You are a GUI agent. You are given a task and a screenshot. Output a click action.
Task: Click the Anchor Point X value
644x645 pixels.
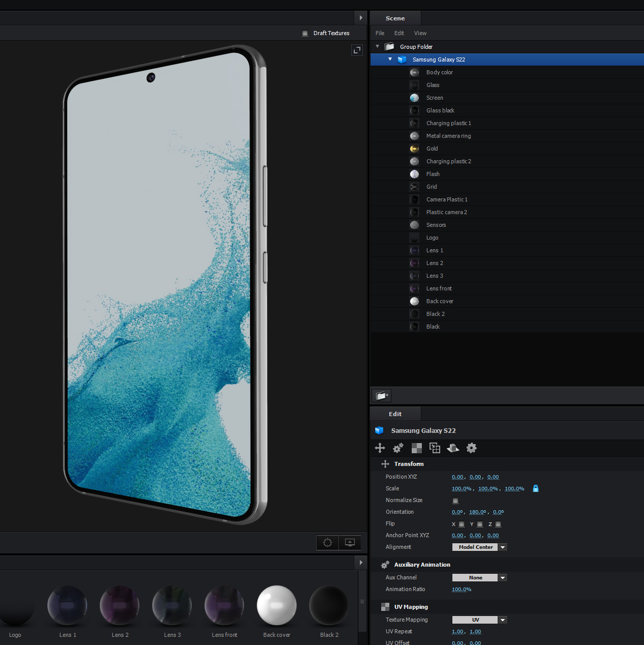[x=457, y=536]
